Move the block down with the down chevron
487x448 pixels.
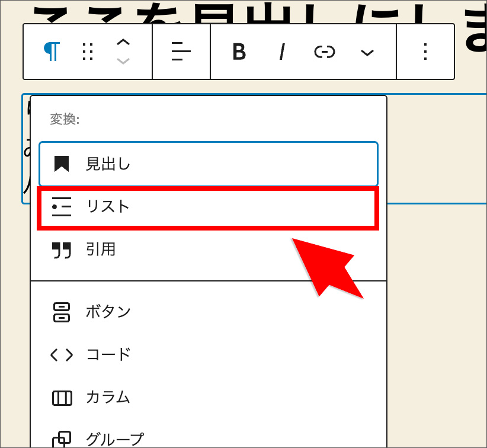[123, 62]
